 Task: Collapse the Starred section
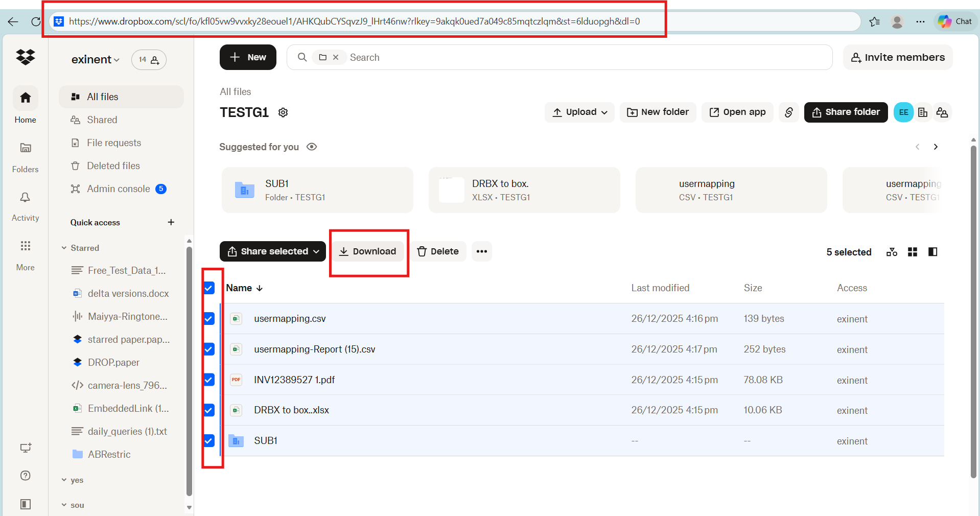pos(63,248)
